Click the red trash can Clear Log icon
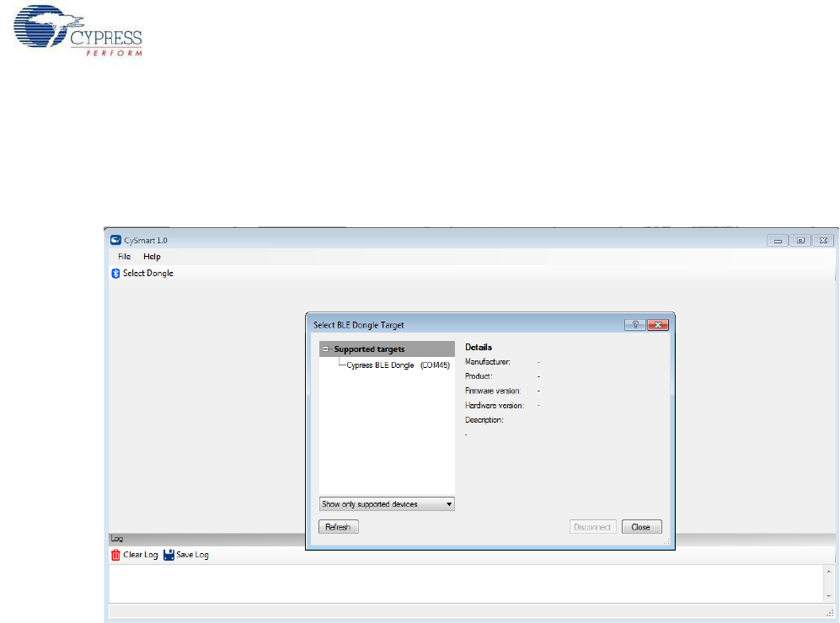The height and width of the screenshot is (623, 840). click(x=115, y=555)
